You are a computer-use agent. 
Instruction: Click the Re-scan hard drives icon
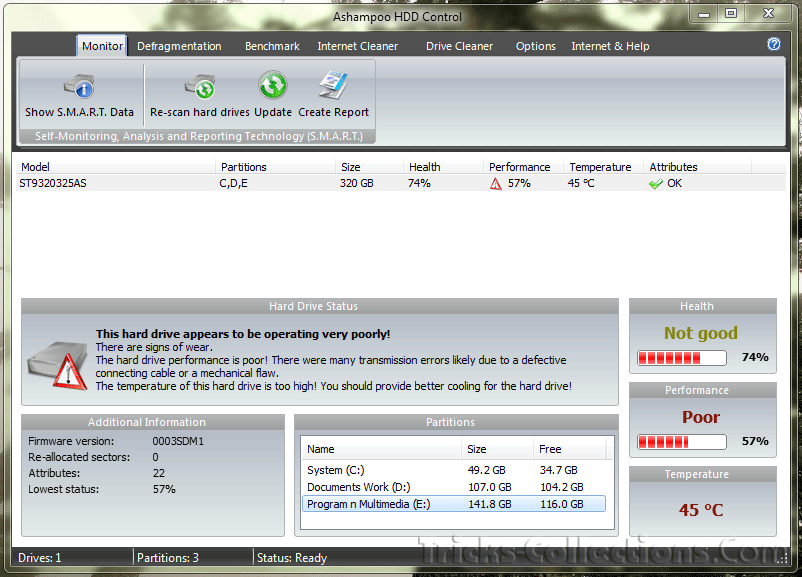tap(199, 87)
